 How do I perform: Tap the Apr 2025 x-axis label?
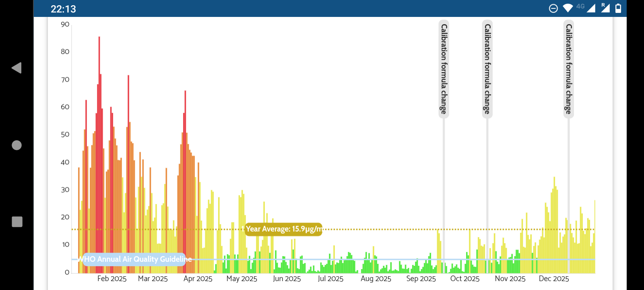[198, 279]
